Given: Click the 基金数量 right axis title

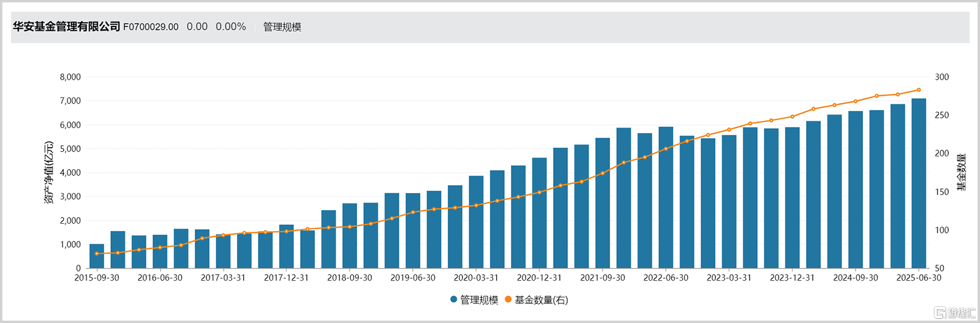Looking at the screenshot, I should (x=962, y=172).
